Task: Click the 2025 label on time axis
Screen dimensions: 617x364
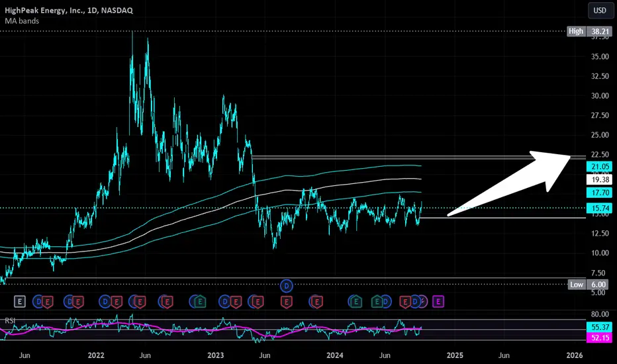Action: 455,355
